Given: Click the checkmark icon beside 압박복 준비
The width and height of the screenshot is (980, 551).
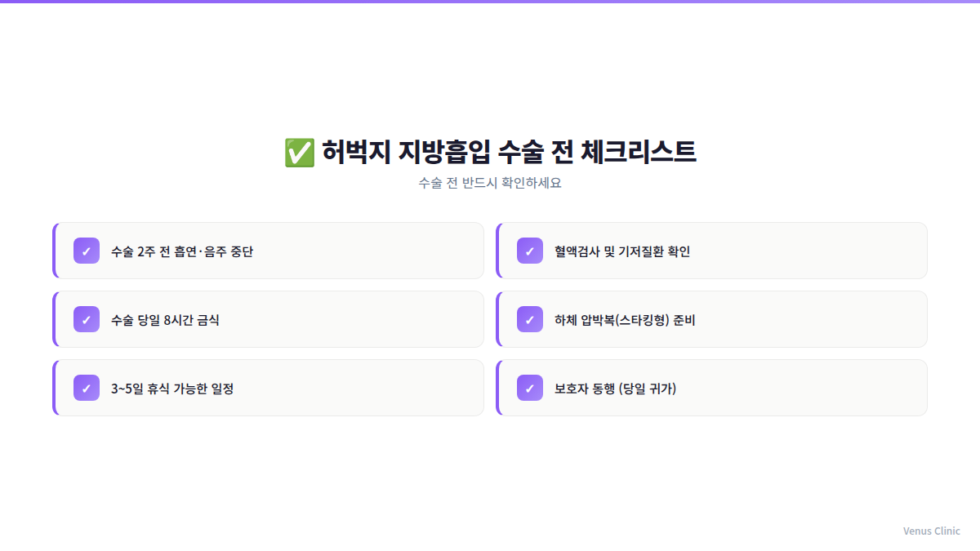Looking at the screenshot, I should [529, 319].
